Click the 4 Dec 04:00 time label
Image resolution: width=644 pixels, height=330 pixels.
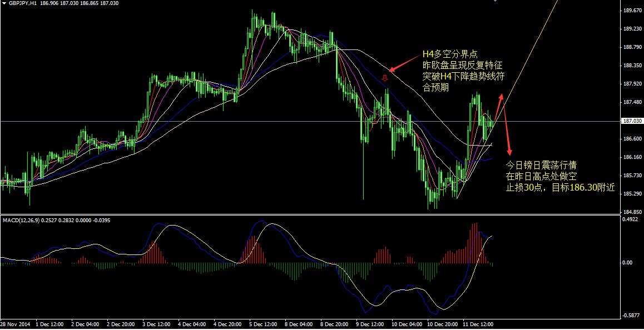192,324
